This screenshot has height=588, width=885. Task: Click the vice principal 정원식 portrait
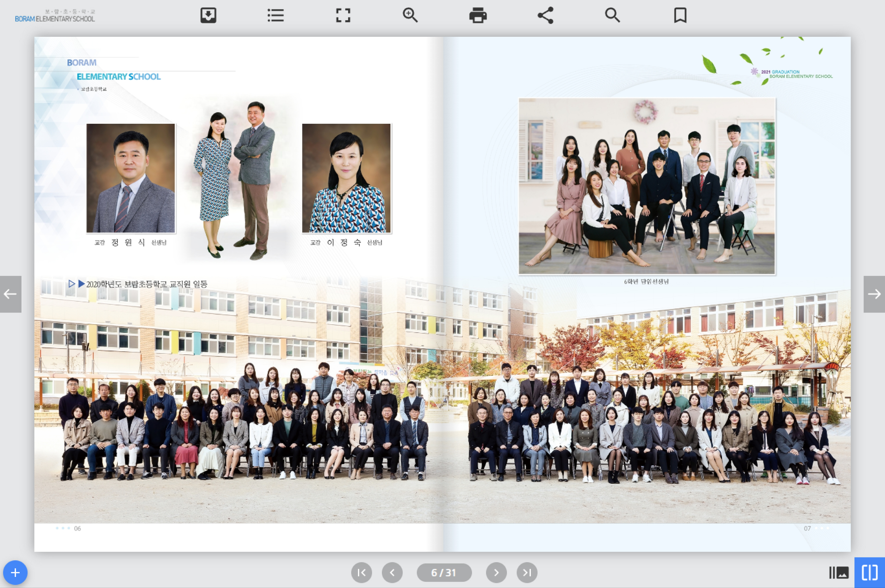pos(131,178)
